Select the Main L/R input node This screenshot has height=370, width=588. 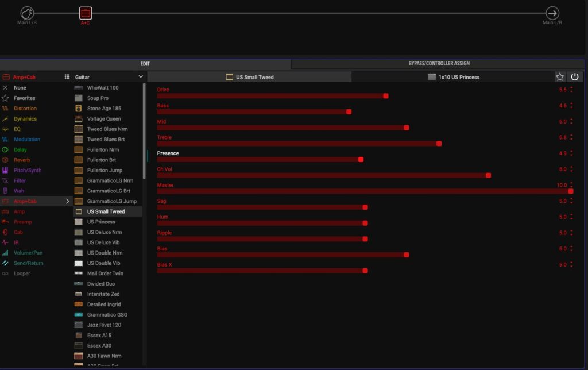(27, 13)
